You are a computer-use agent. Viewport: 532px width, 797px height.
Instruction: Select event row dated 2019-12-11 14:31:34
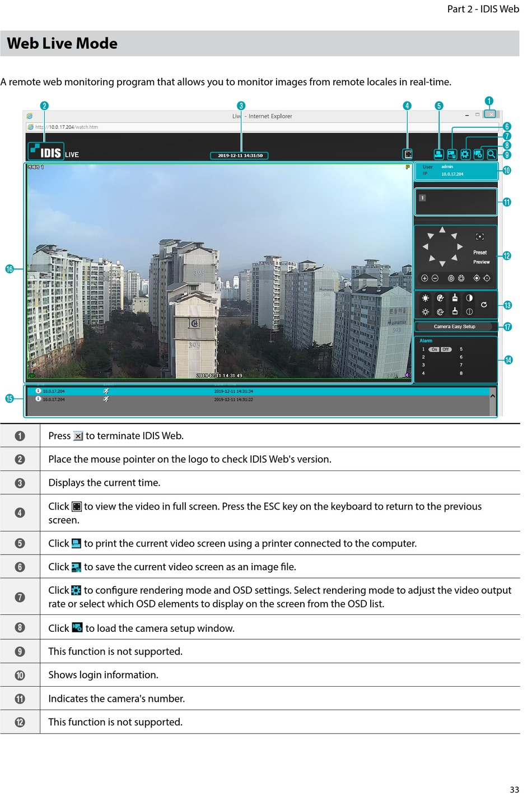point(259,391)
